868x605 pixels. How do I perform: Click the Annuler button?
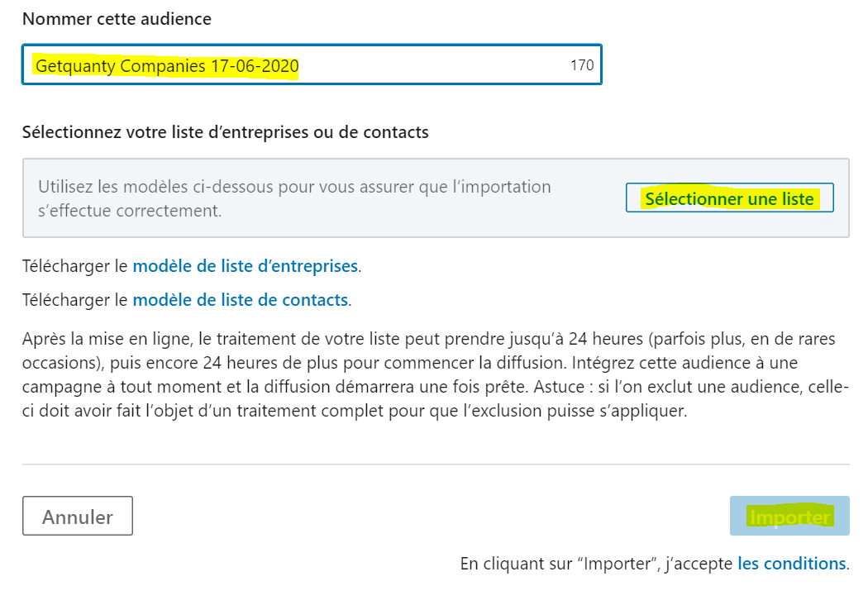coord(78,517)
